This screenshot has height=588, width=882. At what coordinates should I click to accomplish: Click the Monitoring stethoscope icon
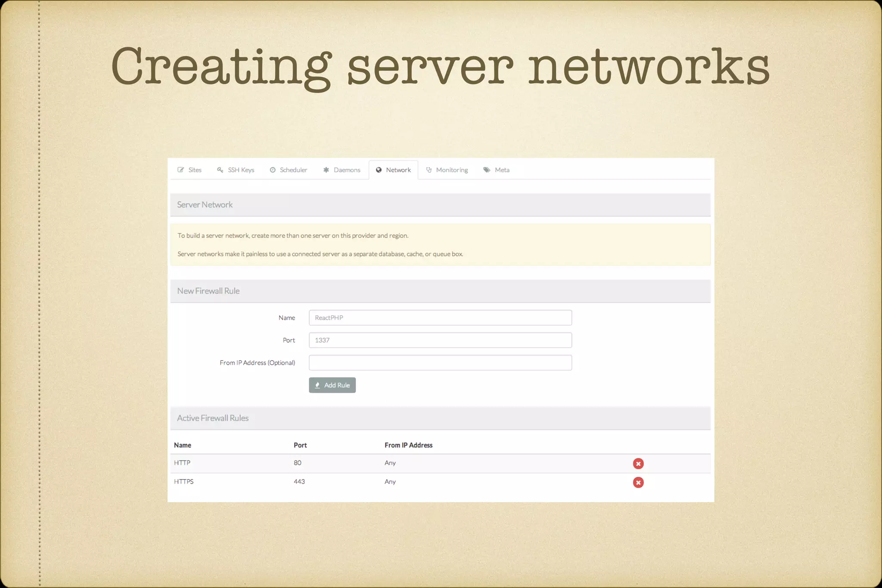point(429,170)
